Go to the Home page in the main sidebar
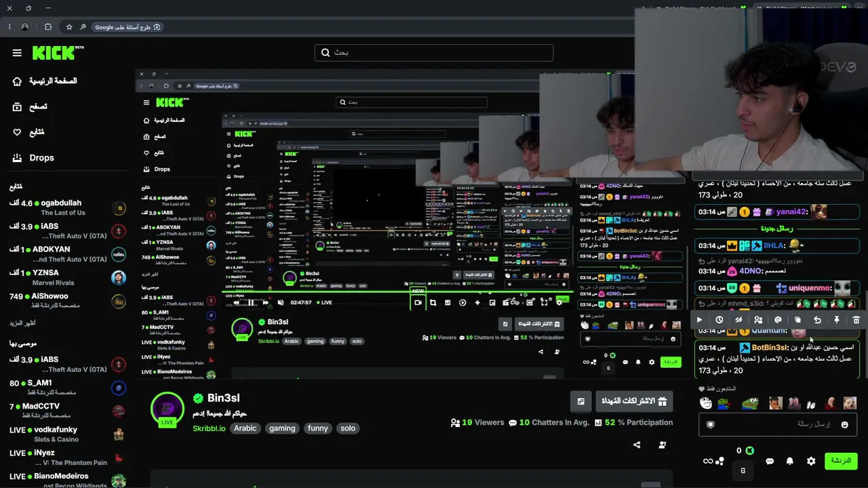 tap(45, 81)
